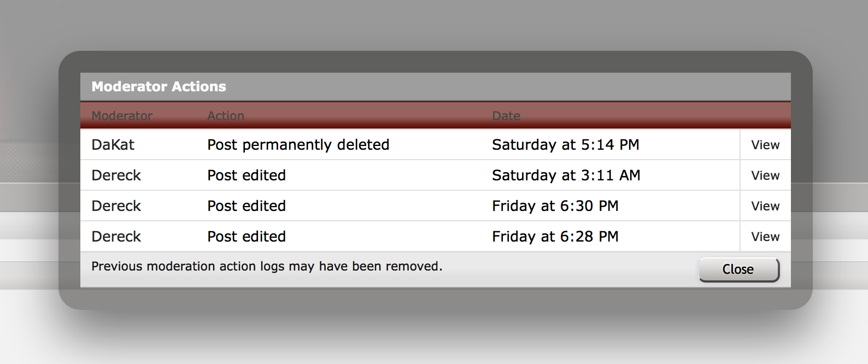View Saturday 3:11 AM post edit
This screenshot has width=868, height=364.
(x=765, y=175)
